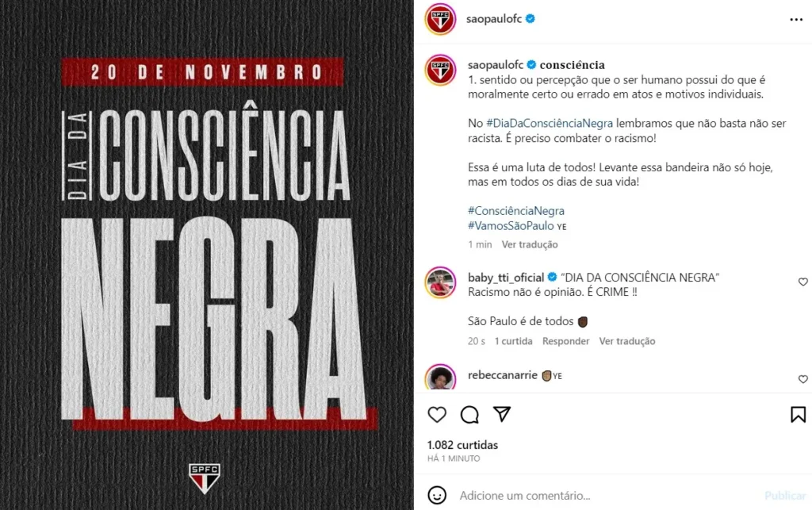812x510 pixels.
Task: Like the baby_tti_oficial comment heart
Action: pyautogui.click(x=802, y=282)
